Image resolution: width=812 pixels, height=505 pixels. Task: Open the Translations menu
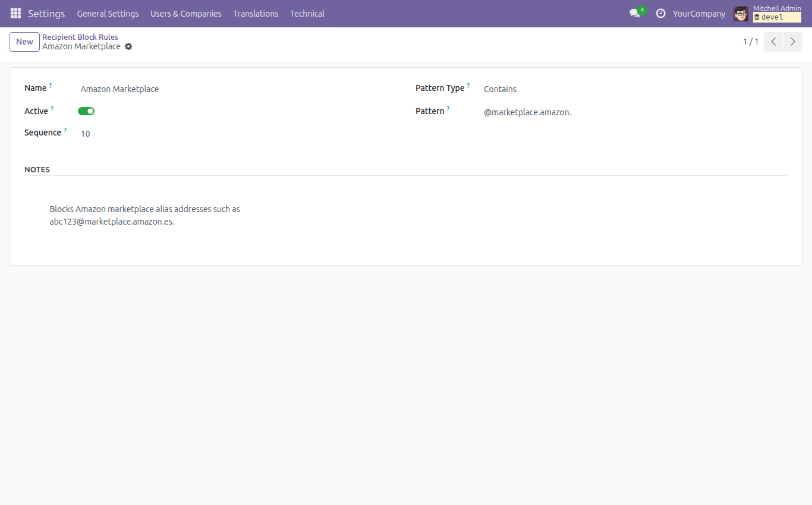pos(256,13)
